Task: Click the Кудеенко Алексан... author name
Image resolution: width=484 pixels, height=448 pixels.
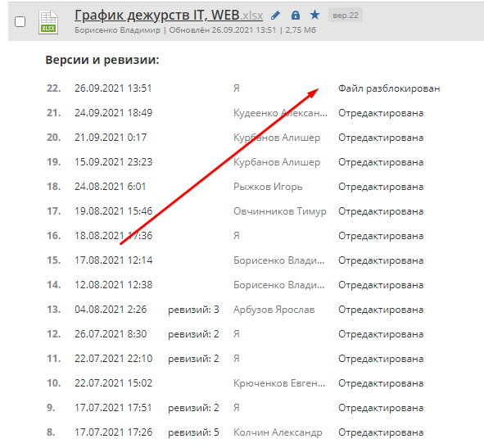Action: pos(280,113)
